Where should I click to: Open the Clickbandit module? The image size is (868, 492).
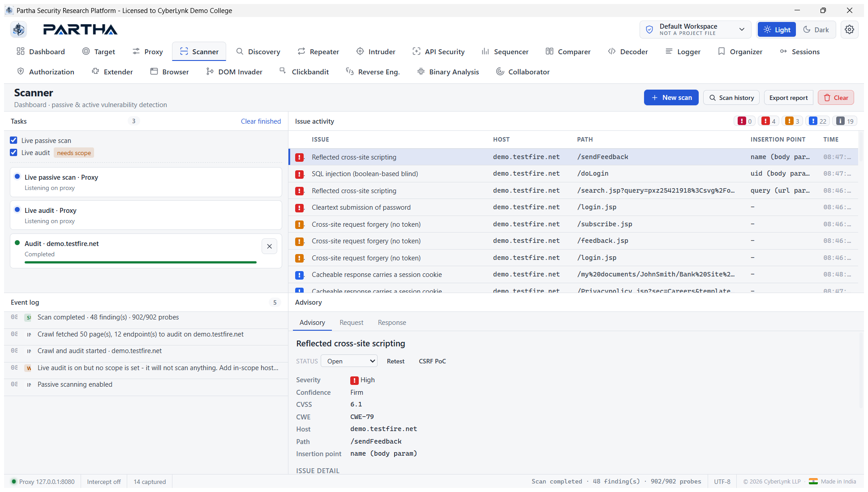coord(304,72)
